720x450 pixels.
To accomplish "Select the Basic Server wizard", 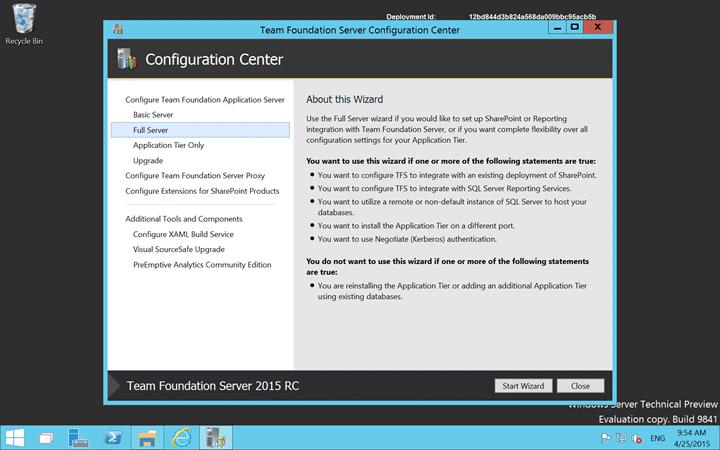I will click(153, 115).
